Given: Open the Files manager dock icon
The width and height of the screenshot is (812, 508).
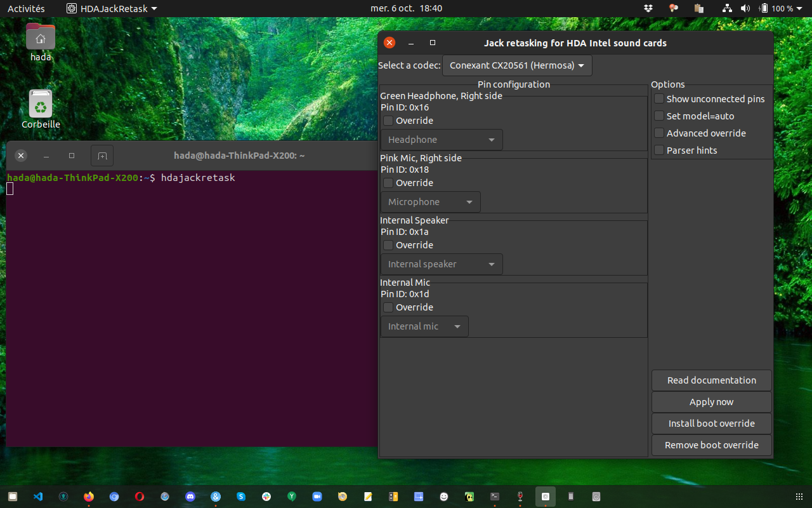Looking at the screenshot, I should pyautogui.click(x=13, y=497).
